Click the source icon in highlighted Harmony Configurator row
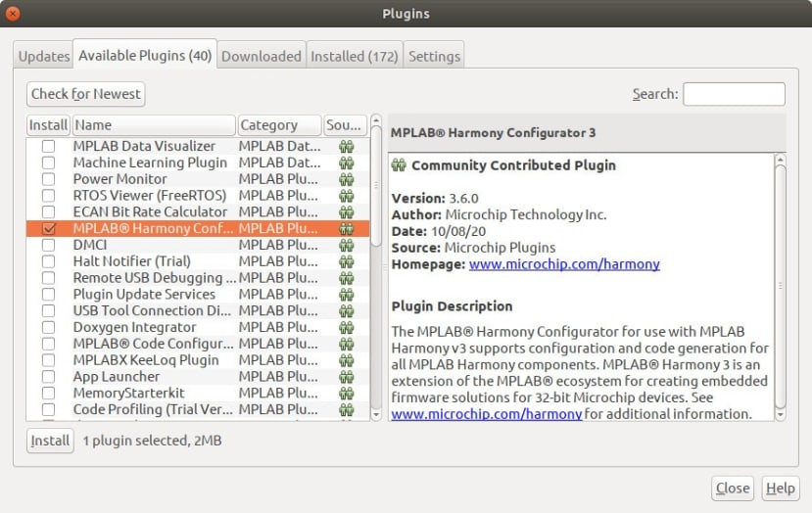 (347, 228)
